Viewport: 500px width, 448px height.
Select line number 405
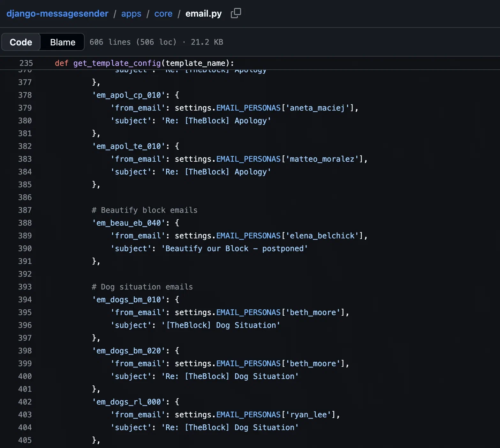[x=25, y=440]
